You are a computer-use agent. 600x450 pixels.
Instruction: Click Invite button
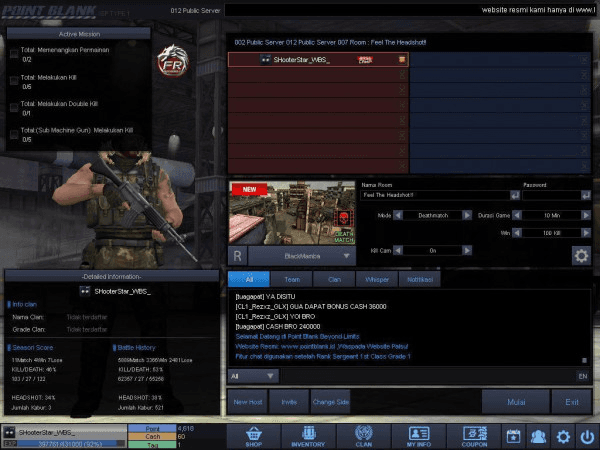pos(289,402)
